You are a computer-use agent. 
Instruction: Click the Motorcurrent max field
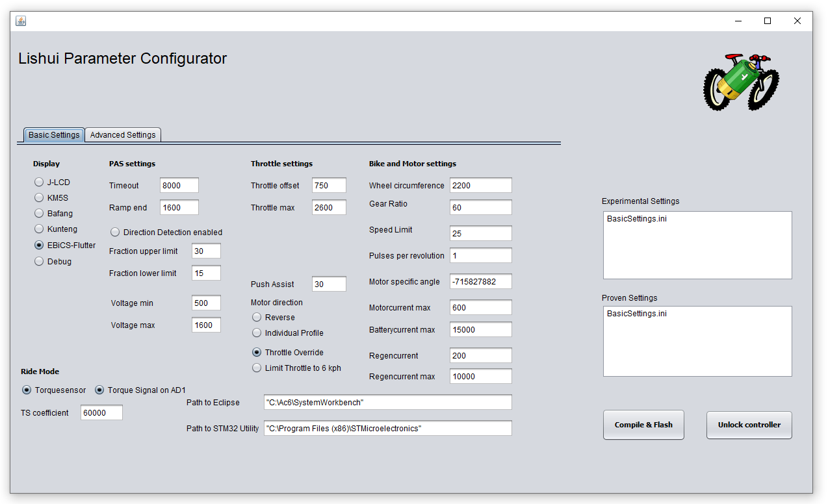(x=481, y=307)
